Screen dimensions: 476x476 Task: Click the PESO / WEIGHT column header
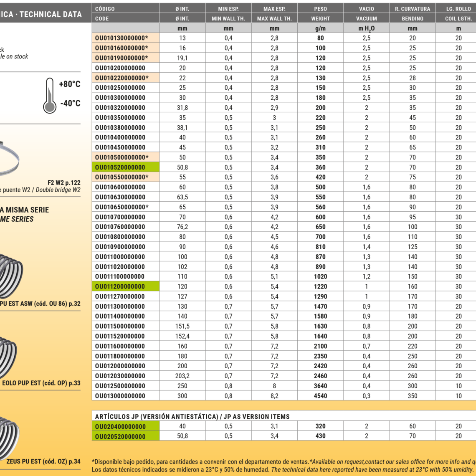click(320, 13)
